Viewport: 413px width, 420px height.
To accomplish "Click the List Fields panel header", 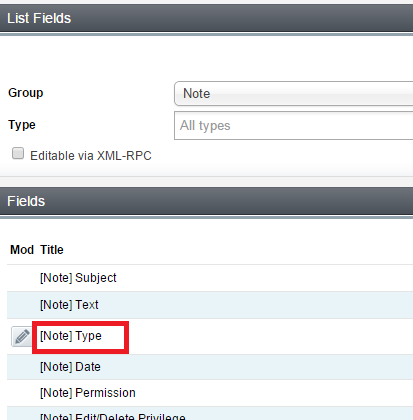I will 206,18.
